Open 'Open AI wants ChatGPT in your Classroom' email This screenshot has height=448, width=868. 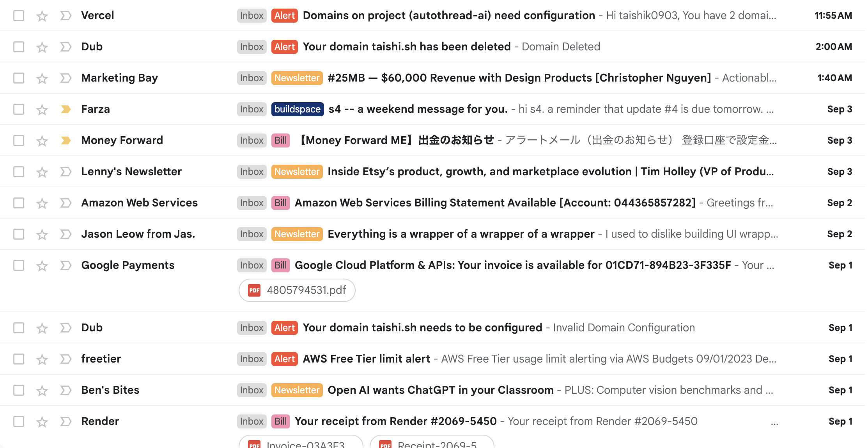pos(441,390)
